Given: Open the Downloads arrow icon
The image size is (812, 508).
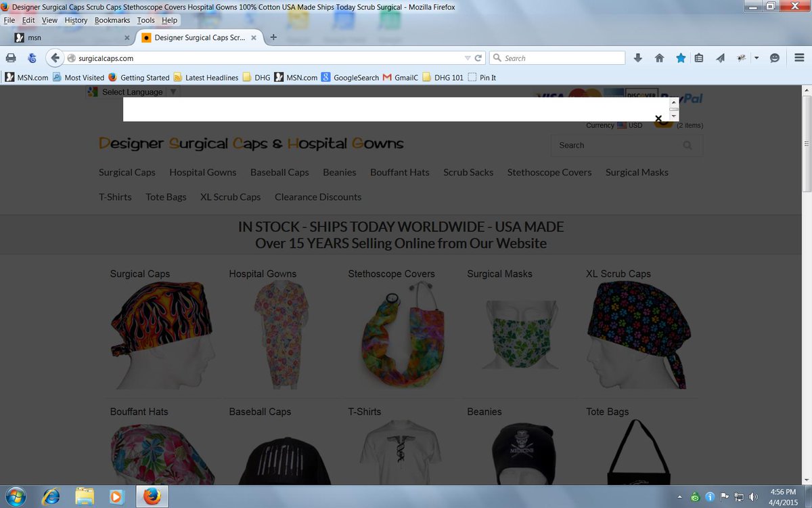Looking at the screenshot, I should tap(637, 58).
